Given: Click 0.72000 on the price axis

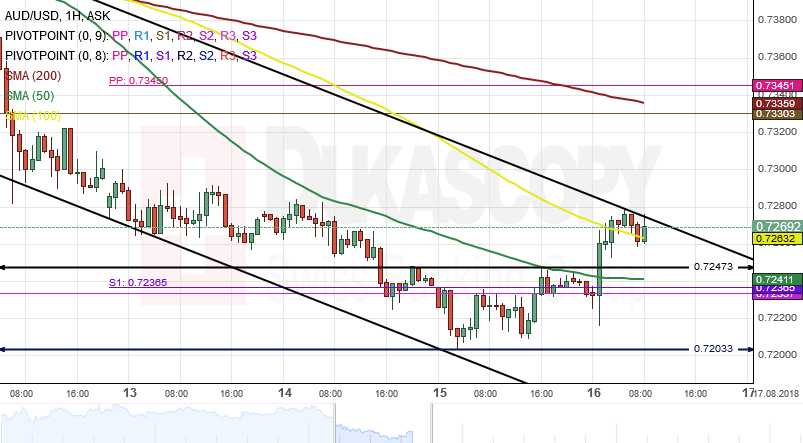Looking at the screenshot, I should click(777, 354).
